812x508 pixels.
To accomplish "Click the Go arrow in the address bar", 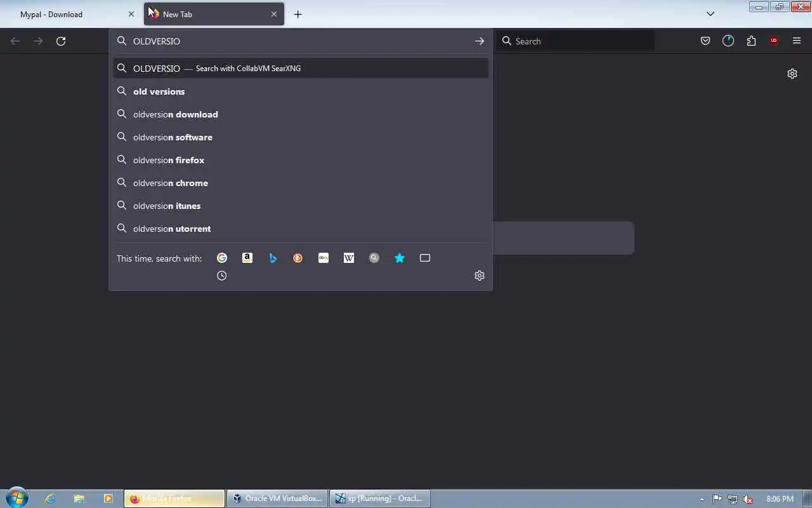I will (480, 41).
